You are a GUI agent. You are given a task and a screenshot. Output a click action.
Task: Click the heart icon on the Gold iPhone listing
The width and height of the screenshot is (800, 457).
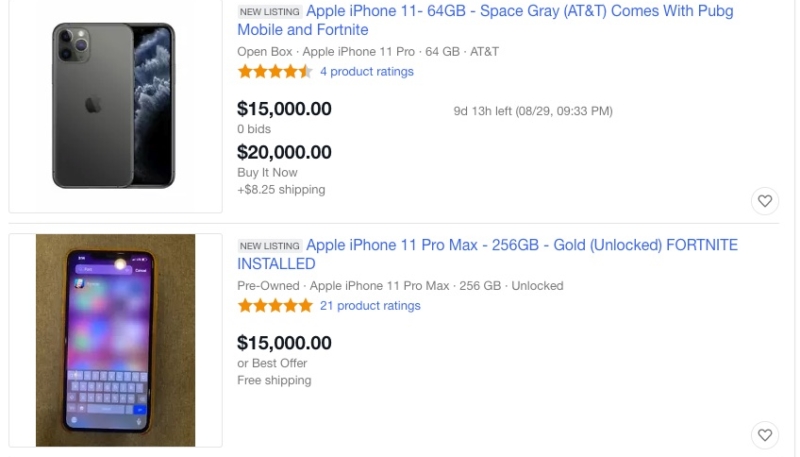point(765,435)
